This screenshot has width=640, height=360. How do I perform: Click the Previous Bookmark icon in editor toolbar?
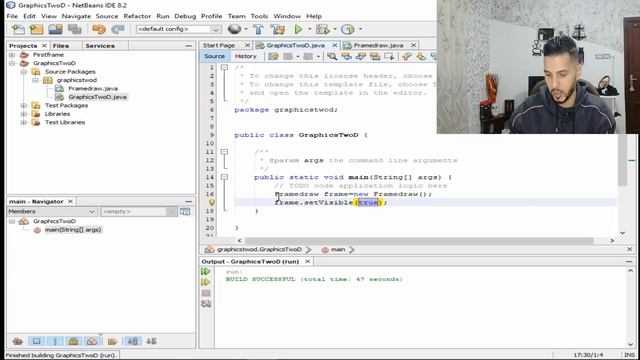pos(407,56)
